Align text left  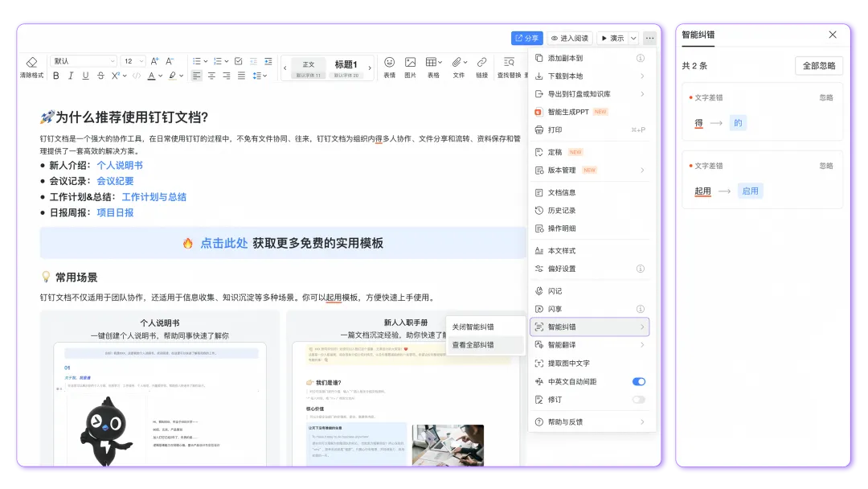197,76
